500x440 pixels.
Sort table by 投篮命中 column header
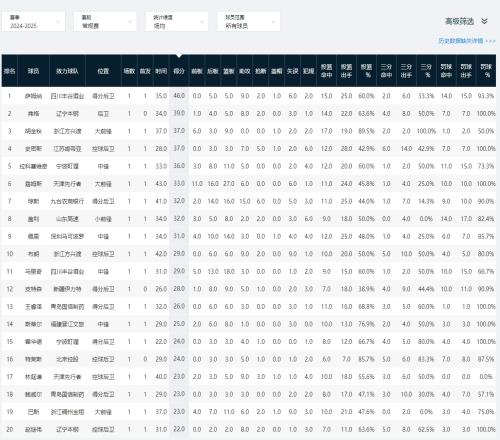(x=327, y=71)
